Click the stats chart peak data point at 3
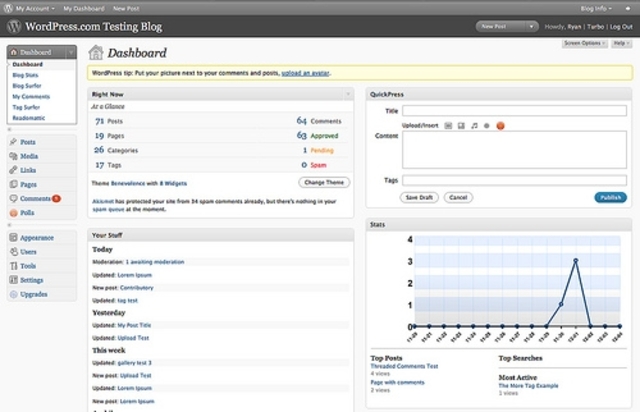The image size is (640, 412). 576,260
